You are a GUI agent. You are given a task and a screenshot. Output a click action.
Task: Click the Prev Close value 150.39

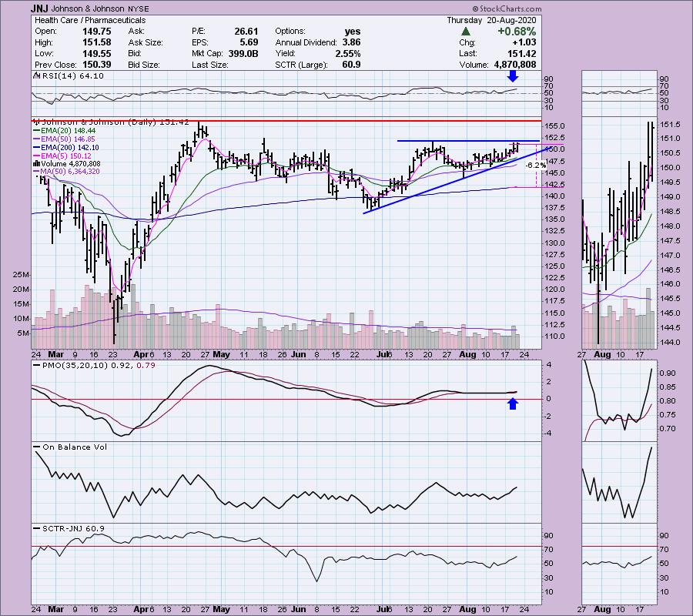pyautogui.click(x=97, y=65)
